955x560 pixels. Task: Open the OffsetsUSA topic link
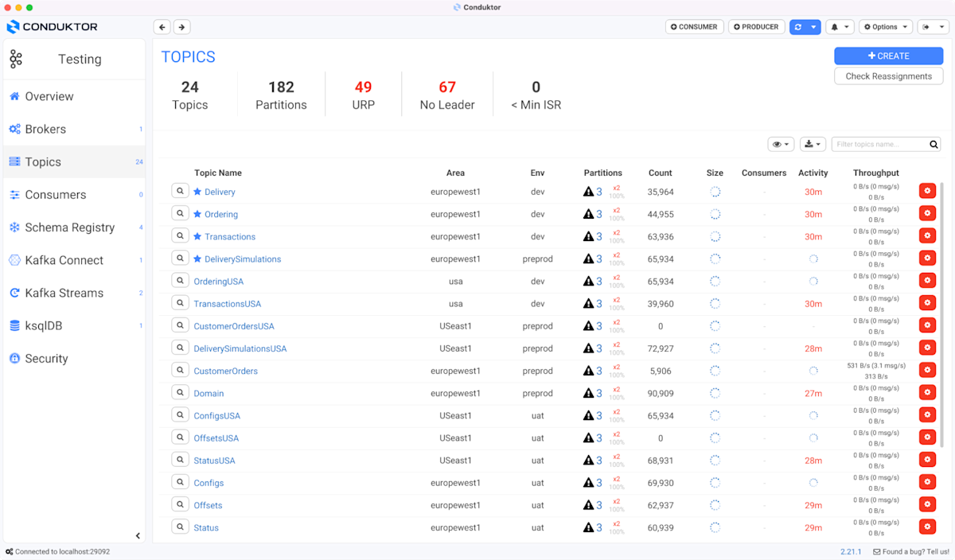tap(216, 438)
